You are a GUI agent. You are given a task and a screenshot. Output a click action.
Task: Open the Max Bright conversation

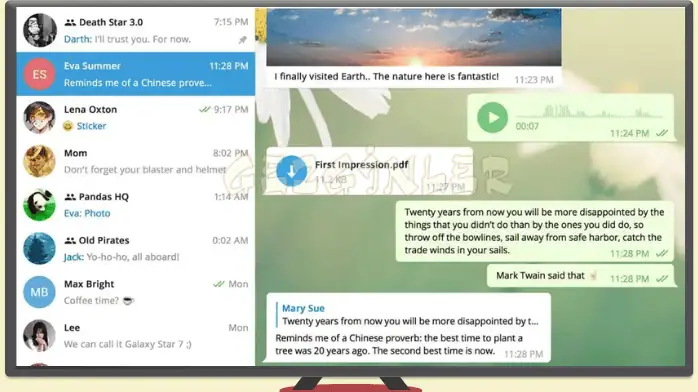click(136, 292)
